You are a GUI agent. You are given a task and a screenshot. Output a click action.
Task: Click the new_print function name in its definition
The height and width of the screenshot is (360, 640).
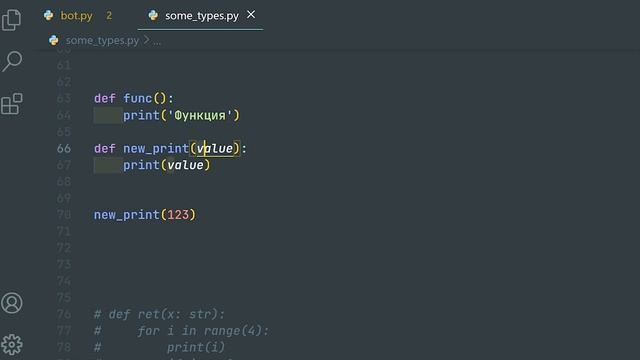tap(156, 149)
